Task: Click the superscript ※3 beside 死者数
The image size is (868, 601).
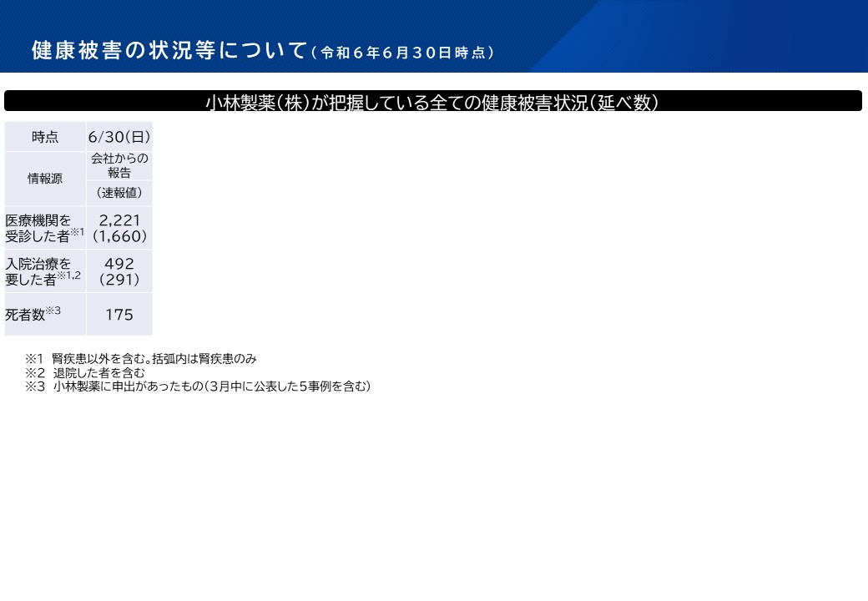Action: click(x=53, y=311)
